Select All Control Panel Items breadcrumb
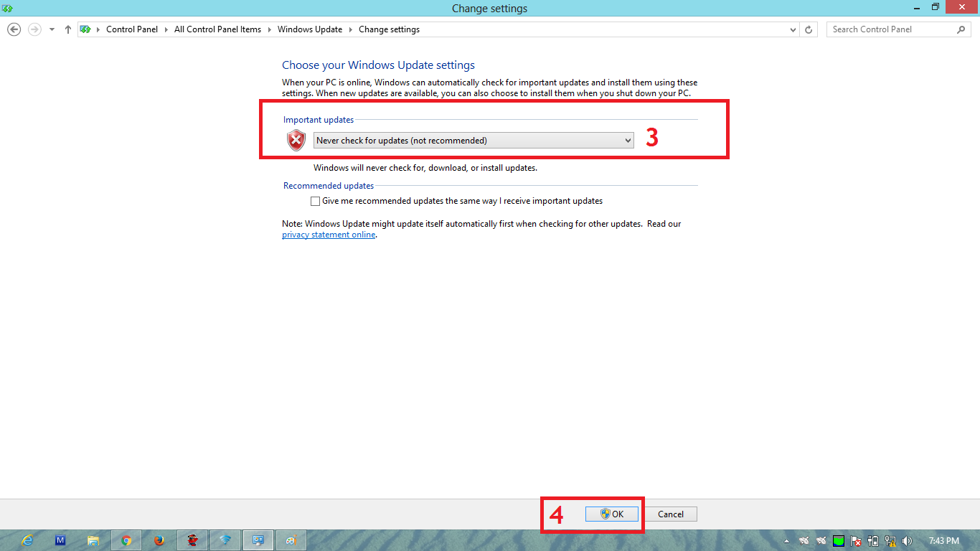 (217, 29)
